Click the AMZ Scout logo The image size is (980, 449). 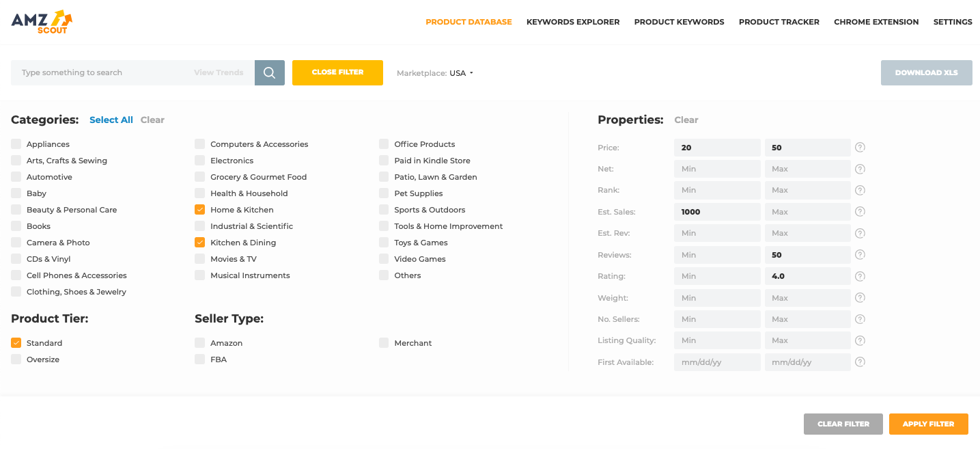point(42,21)
